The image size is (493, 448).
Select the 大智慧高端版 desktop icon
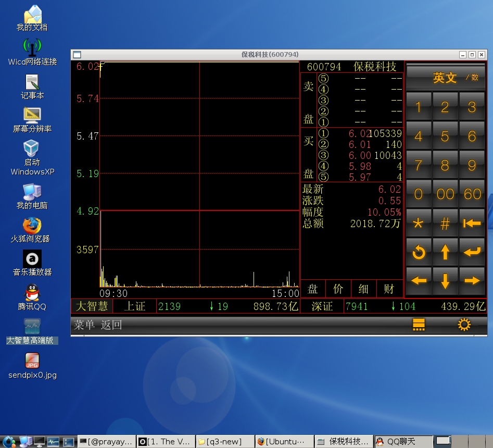(32, 332)
